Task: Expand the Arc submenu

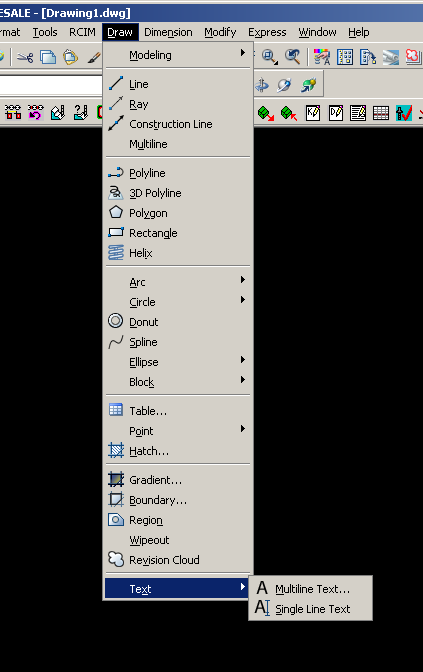Action: pyautogui.click(x=177, y=282)
